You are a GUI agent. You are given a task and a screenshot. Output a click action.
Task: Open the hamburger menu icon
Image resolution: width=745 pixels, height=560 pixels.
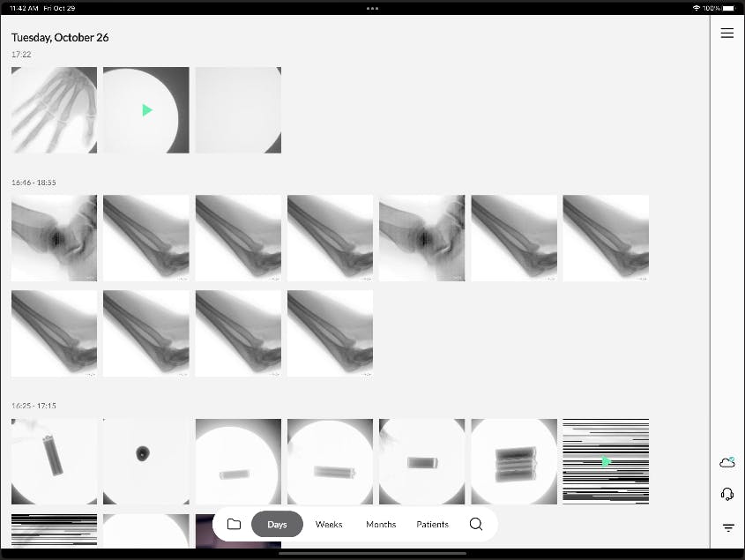pyautogui.click(x=727, y=33)
